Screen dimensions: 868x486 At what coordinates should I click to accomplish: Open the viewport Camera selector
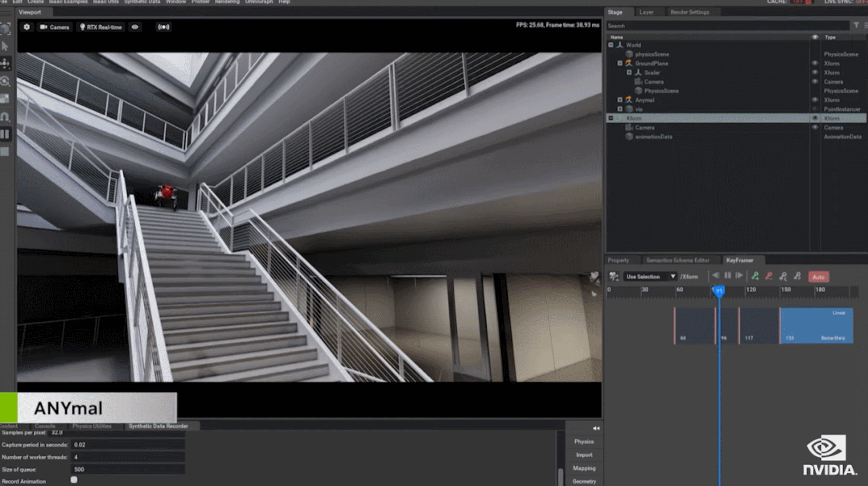pos(55,27)
